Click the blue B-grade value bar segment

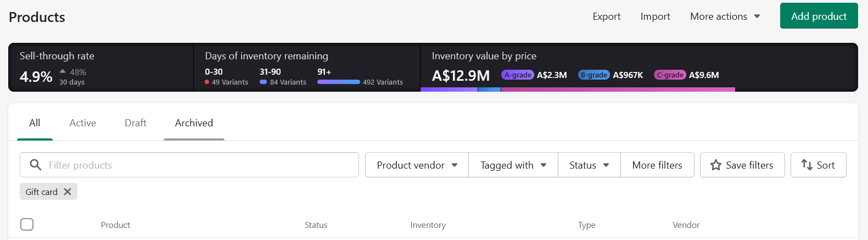(490, 90)
